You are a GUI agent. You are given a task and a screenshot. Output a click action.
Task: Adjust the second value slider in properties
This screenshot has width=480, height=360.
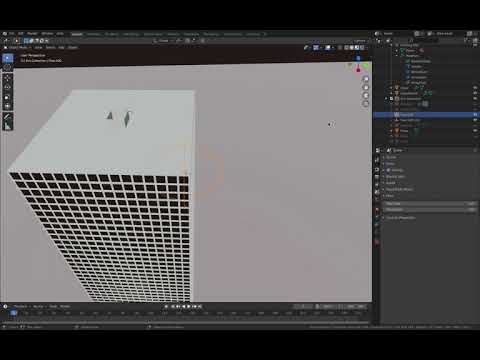pyautogui.click(x=430, y=210)
